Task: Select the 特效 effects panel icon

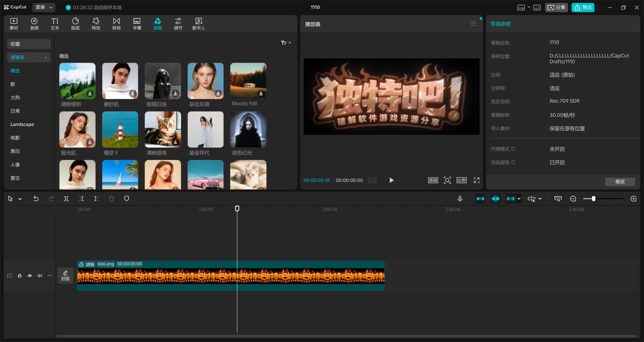Action: click(x=96, y=23)
